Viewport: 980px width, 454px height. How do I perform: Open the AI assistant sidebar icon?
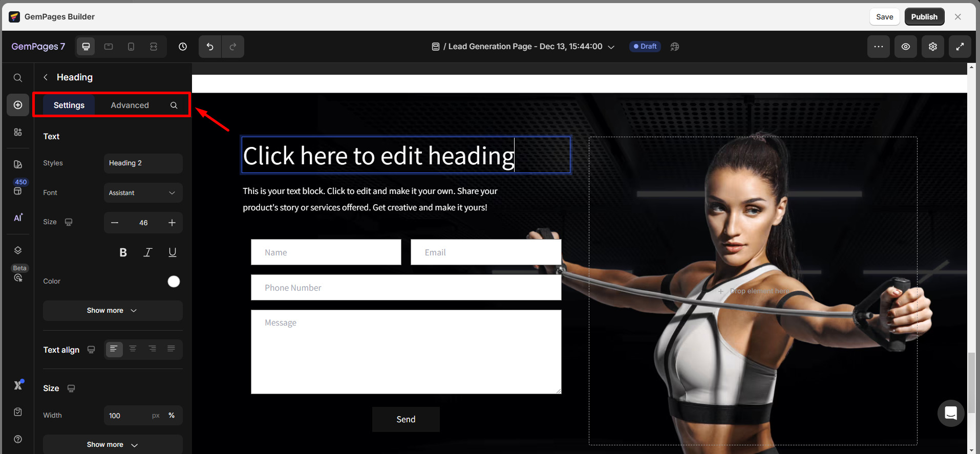[18, 218]
